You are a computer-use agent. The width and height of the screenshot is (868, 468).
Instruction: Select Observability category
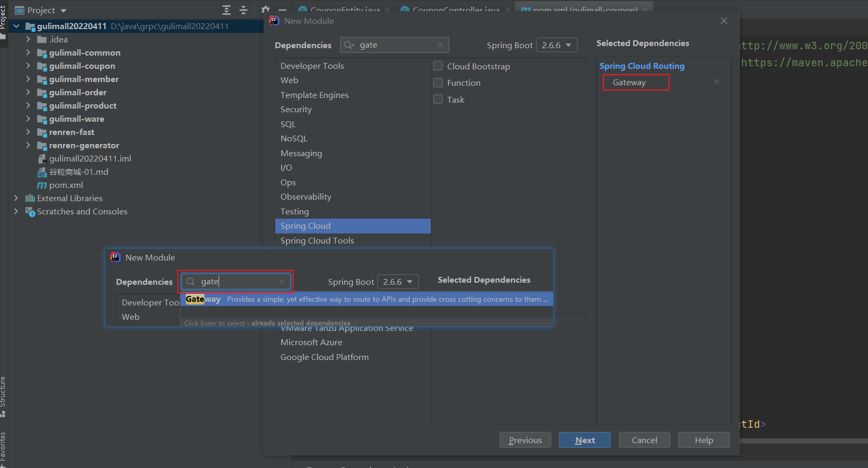tap(352, 196)
